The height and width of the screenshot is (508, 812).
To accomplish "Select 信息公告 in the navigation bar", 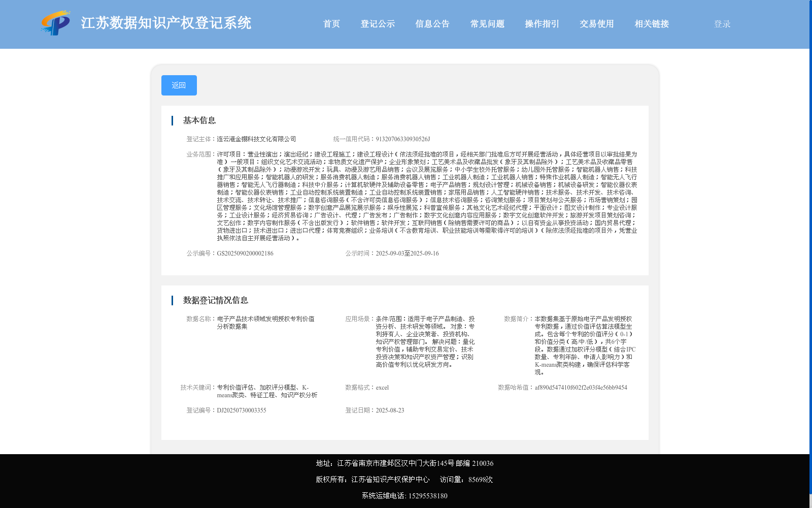I will 432,24.
